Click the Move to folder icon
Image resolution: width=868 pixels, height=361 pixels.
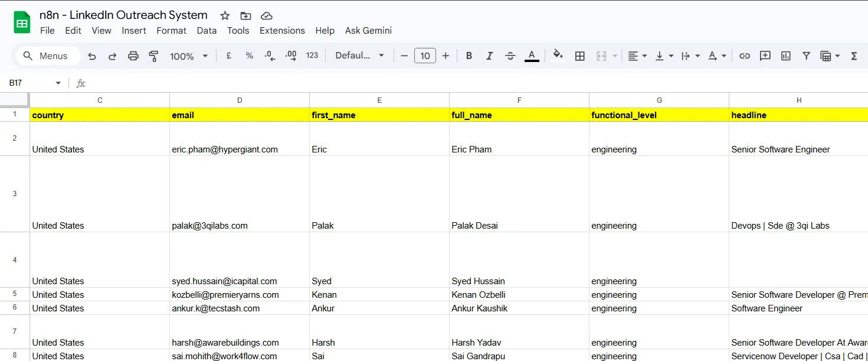pyautogui.click(x=245, y=16)
